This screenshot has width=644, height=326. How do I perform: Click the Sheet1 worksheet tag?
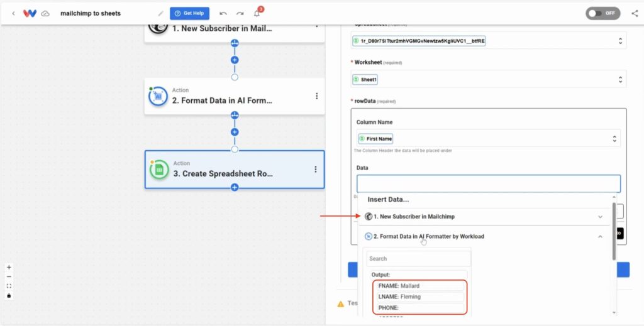[x=365, y=80]
